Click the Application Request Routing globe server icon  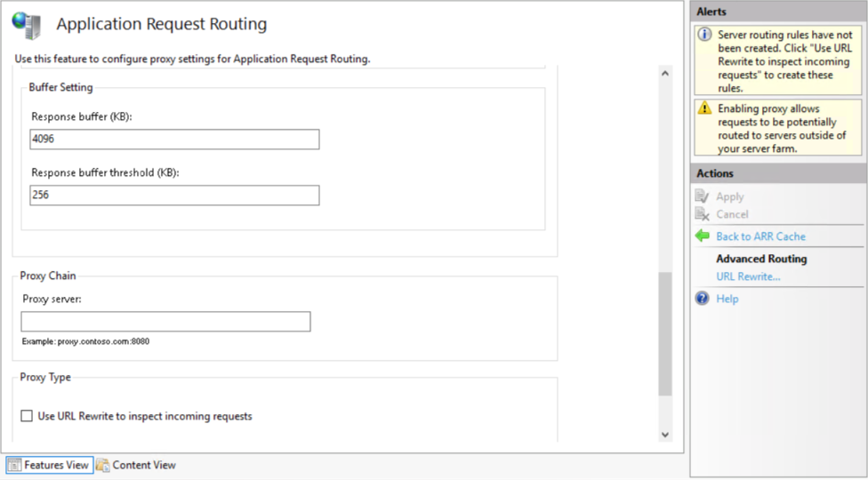[27, 25]
